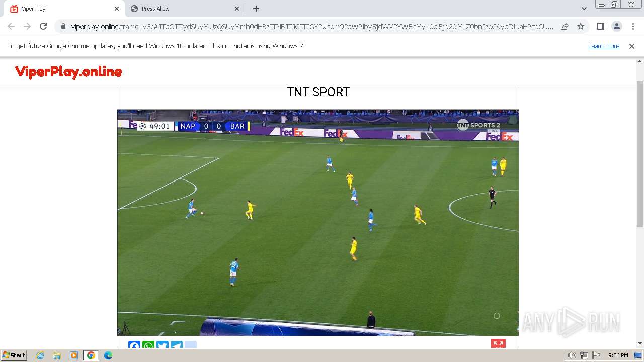Viewport: 644px width, 362px height.
Task: Open the Windows Start menu
Action: pyautogui.click(x=14, y=355)
